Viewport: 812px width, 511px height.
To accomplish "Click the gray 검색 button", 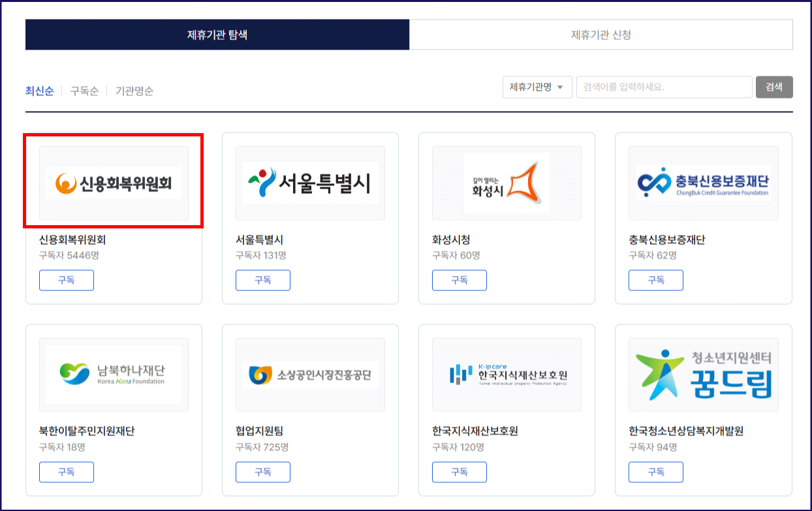I will click(774, 87).
